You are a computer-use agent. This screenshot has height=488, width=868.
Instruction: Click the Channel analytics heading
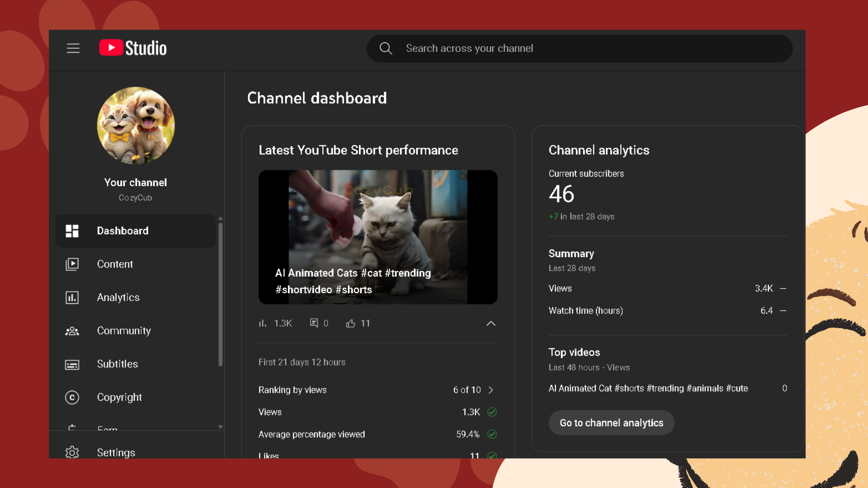coord(599,150)
